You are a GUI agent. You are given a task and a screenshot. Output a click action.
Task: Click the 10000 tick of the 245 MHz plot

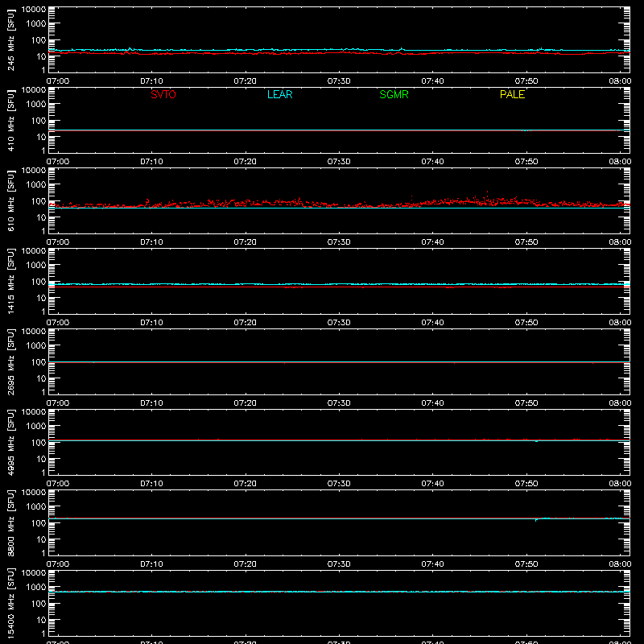pyautogui.click(x=34, y=10)
